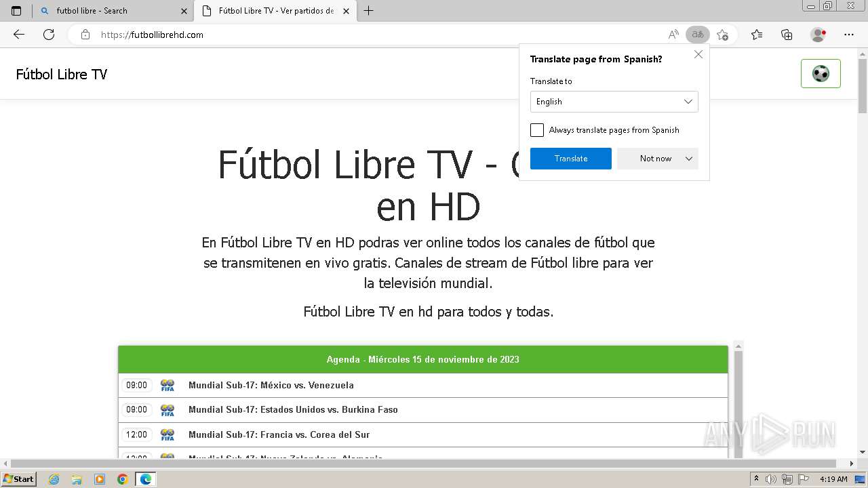Image resolution: width=868 pixels, height=488 pixels.
Task: Check Always translate pages from Spanish
Action: pos(537,130)
